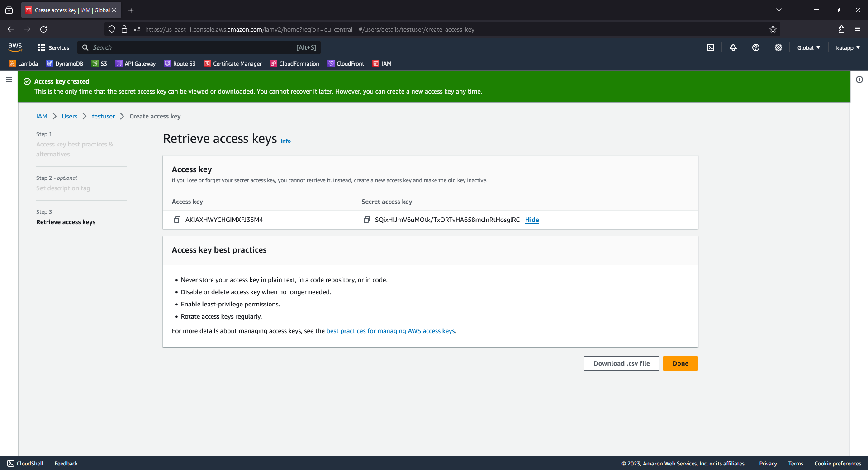Open the notifications bell
Screen dimensions: 868x470
click(733, 47)
